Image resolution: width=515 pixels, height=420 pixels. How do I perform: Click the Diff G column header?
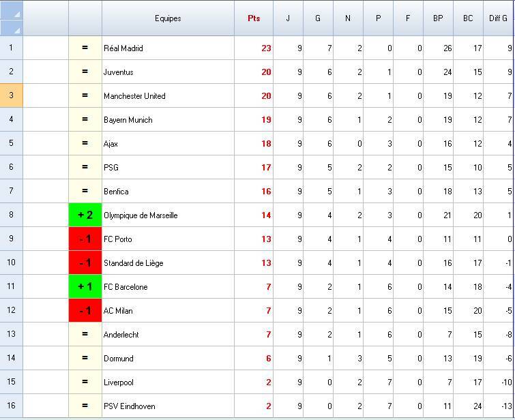499,18
